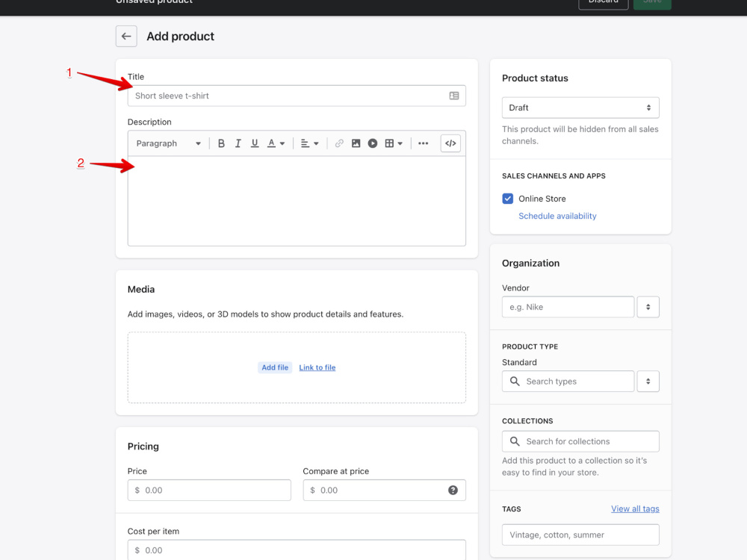
Task: Go back using the arrow button
Action: click(126, 36)
